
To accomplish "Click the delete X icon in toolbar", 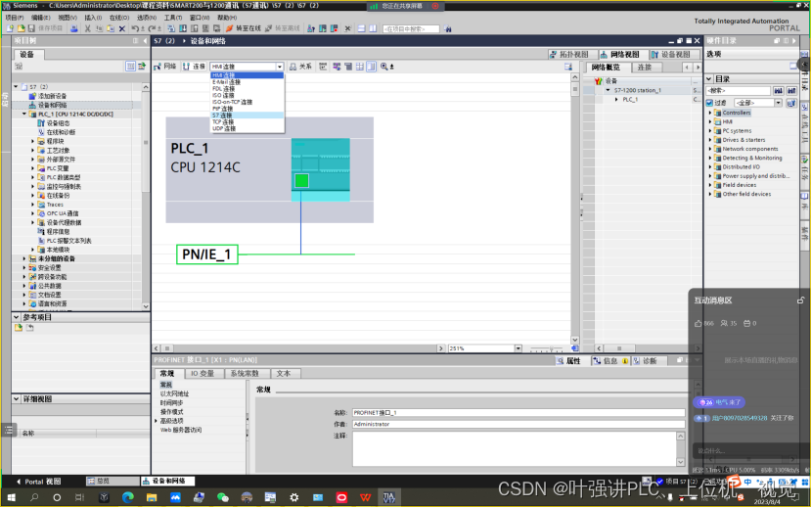I will [122, 28].
